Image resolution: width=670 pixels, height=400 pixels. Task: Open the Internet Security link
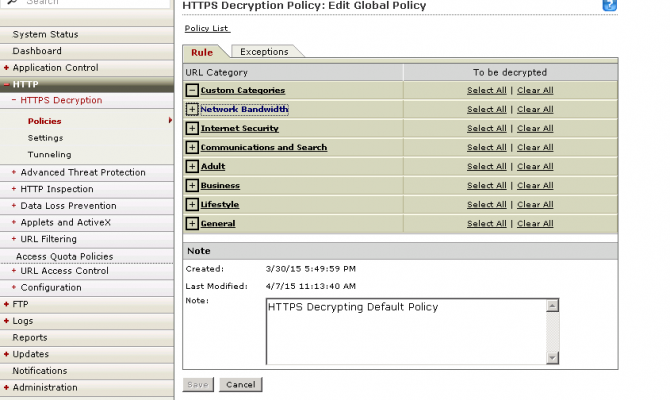240,128
